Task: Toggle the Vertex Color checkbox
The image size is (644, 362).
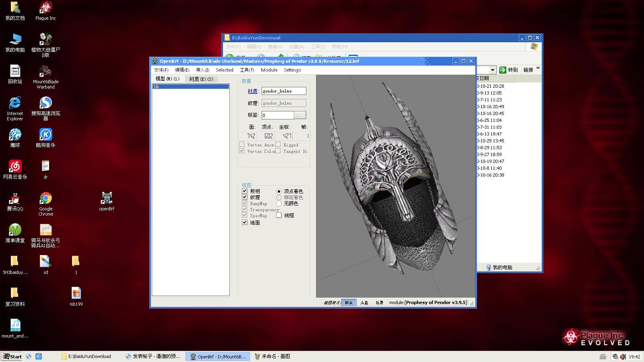Action: pos(242,151)
